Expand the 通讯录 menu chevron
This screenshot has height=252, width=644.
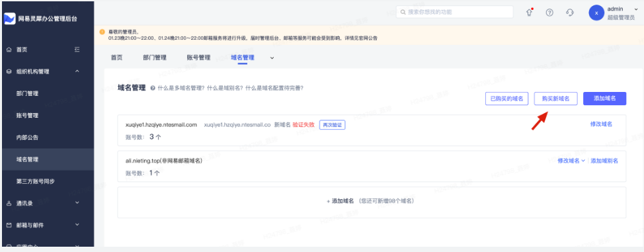pos(77,202)
